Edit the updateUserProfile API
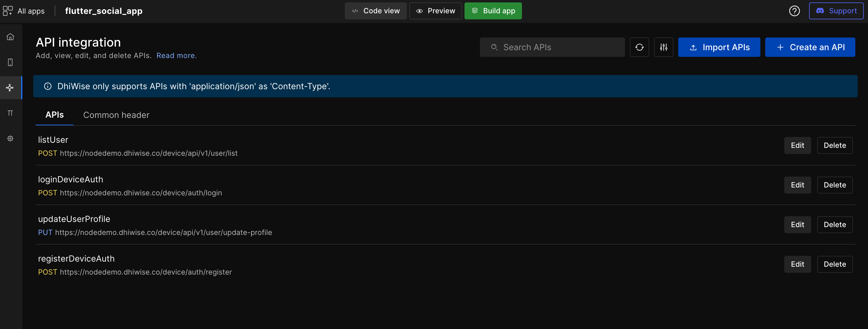Image resolution: width=868 pixels, height=329 pixels. (797, 224)
